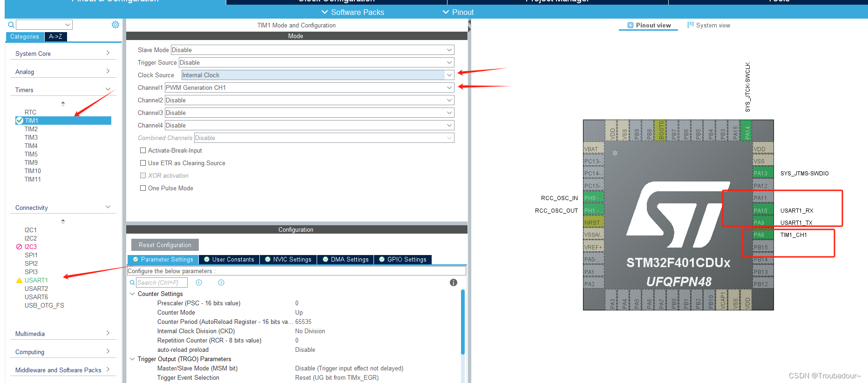
Task: Switch to the GPIO Settings tab
Action: (403, 259)
